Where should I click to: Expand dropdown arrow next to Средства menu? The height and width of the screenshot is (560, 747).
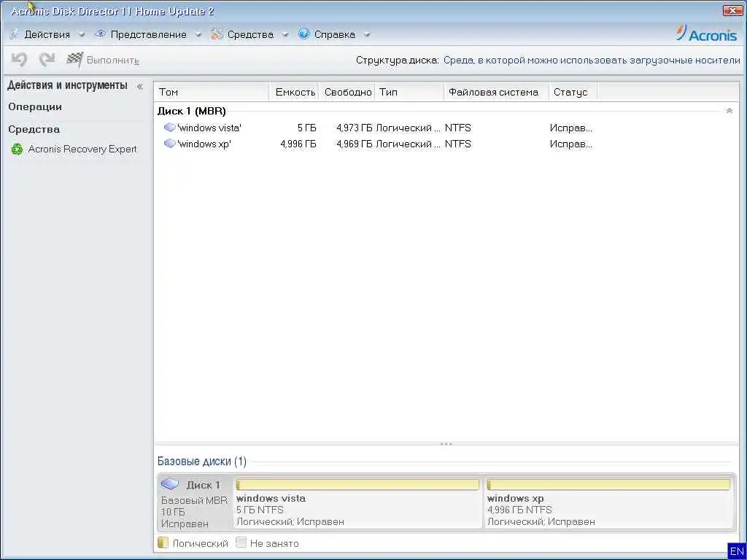(285, 35)
